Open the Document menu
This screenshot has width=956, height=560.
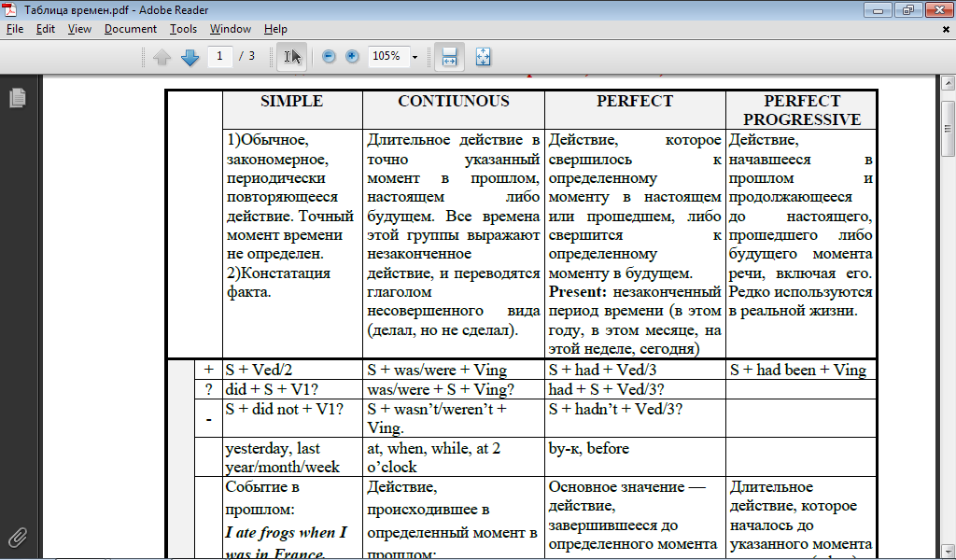pyautogui.click(x=130, y=29)
